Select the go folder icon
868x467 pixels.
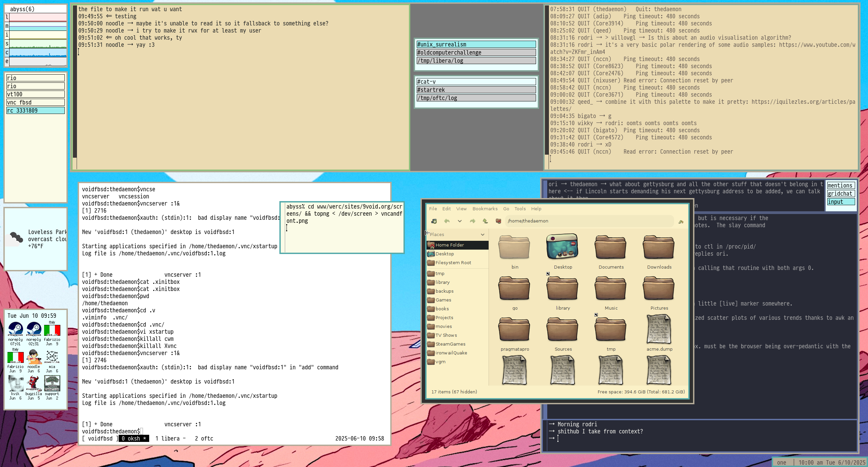(x=514, y=289)
